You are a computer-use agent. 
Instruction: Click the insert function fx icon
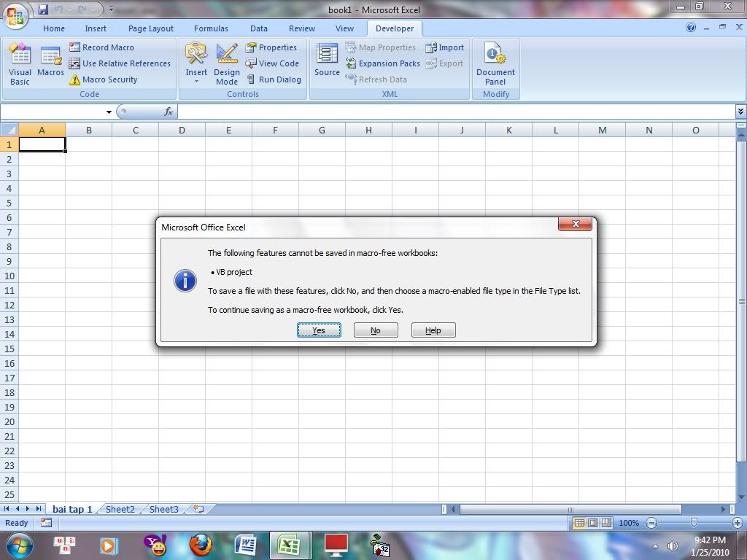pyautogui.click(x=169, y=112)
